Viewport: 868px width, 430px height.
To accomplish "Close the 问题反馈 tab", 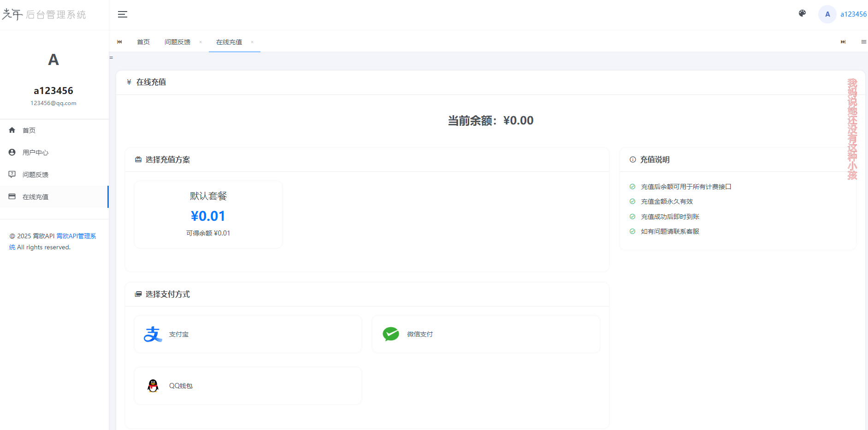I will [201, 42].
